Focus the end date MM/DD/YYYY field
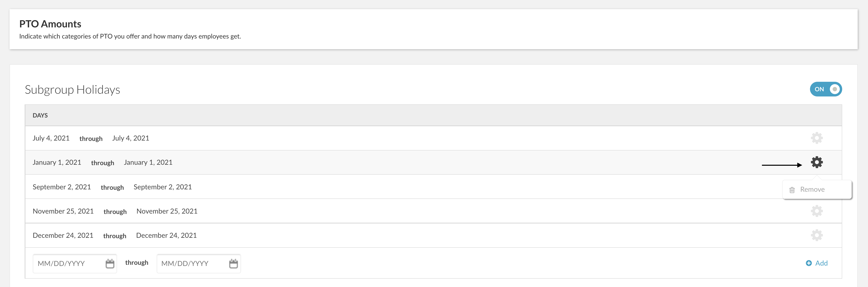This screenshot has width=868, height=287. [198, 263]
